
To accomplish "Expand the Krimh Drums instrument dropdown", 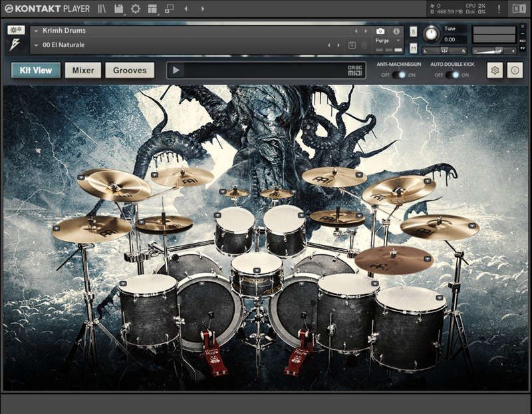I will (x=36, y=31).
